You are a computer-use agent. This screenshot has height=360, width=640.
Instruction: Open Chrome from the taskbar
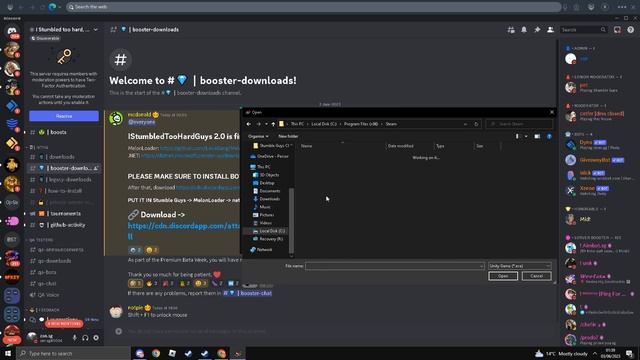156,353
